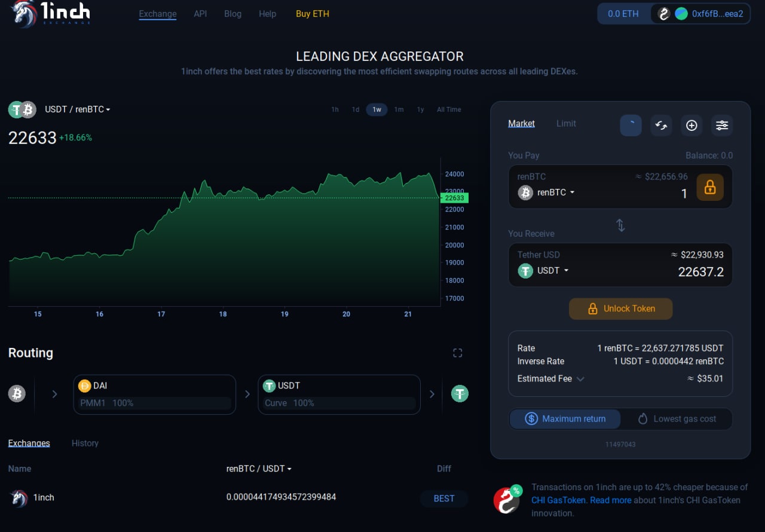Click the Unlock Token button
765x532 pixels.
tap(620, 309)
